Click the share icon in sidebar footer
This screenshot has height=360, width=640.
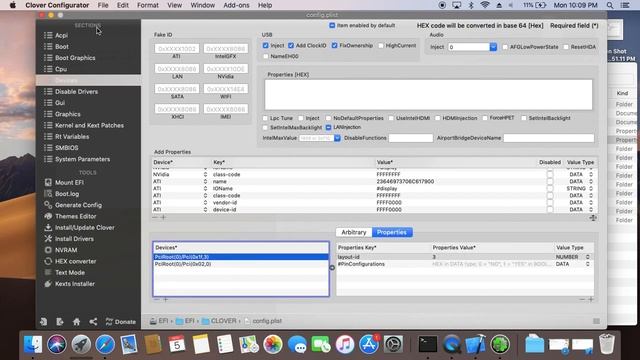tap(93, 322)
